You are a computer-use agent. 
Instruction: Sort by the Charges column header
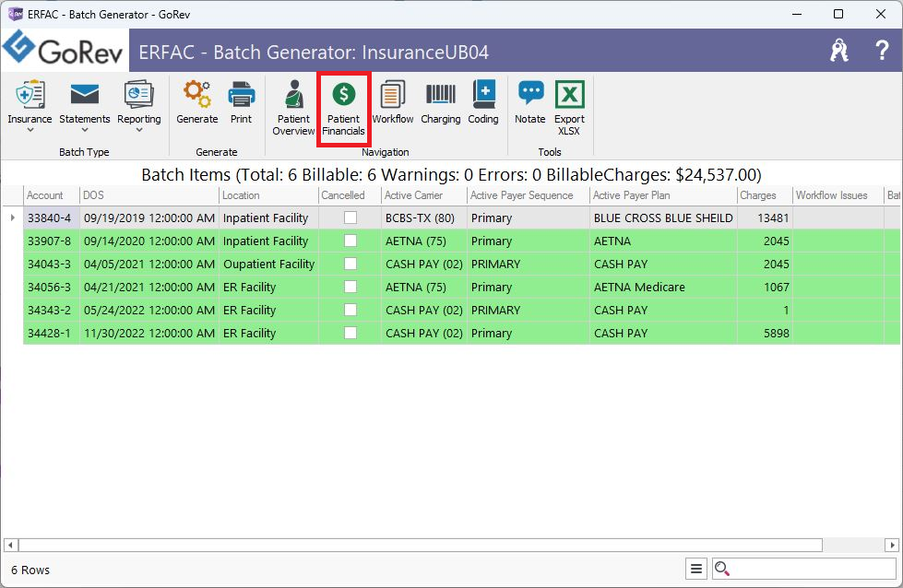pyautogui.click(x=765, y=195)
